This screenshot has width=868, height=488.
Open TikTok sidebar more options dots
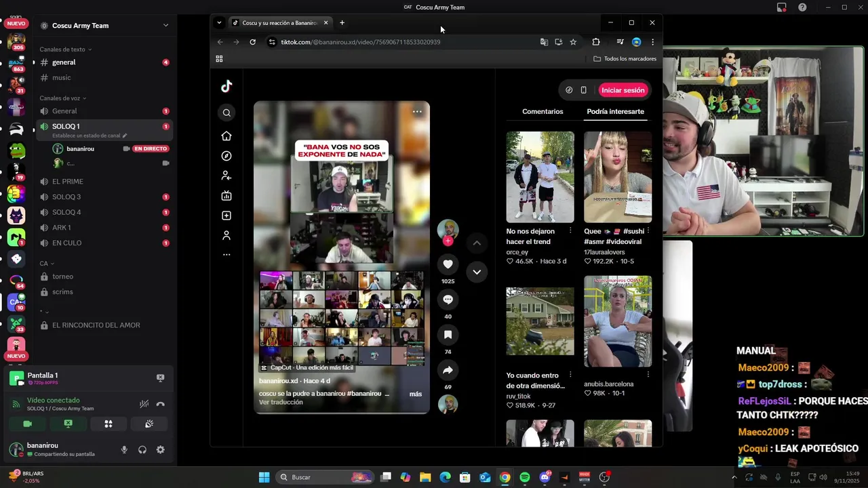pyautogui.click(x=226, y=255)
